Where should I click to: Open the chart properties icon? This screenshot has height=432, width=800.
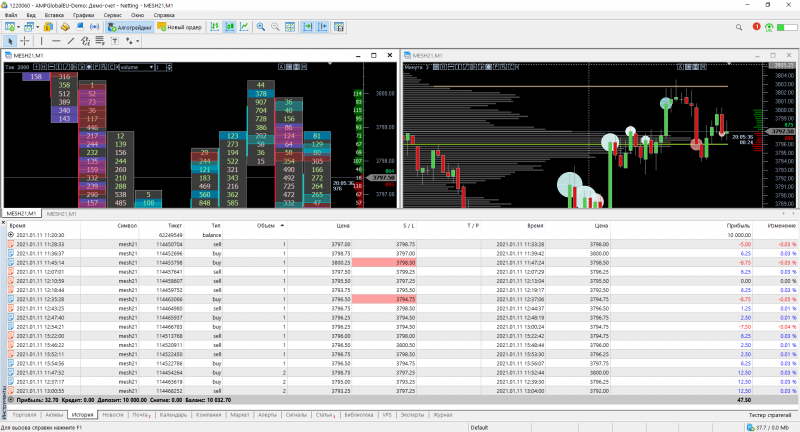point(339,27)
